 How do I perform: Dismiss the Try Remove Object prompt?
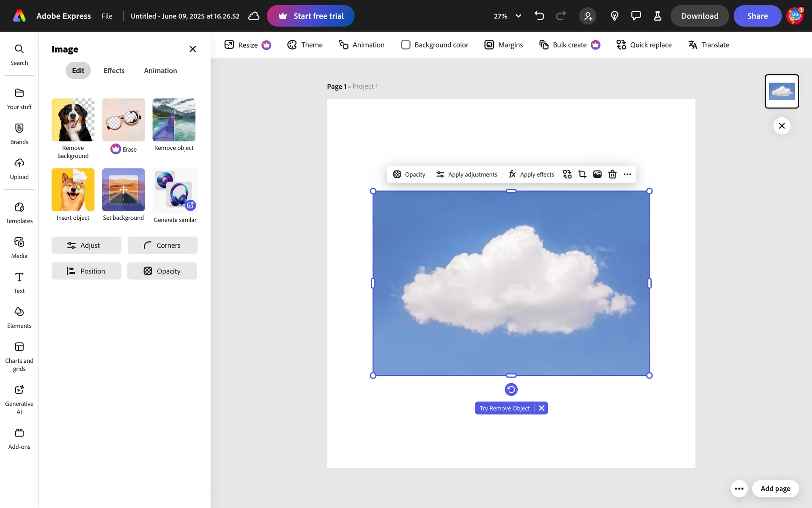click(541, 408)
